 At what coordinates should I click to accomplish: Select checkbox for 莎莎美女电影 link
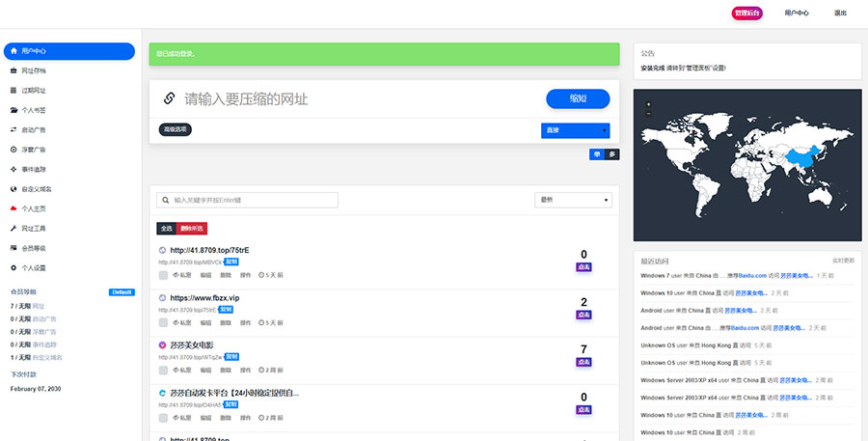163,371
